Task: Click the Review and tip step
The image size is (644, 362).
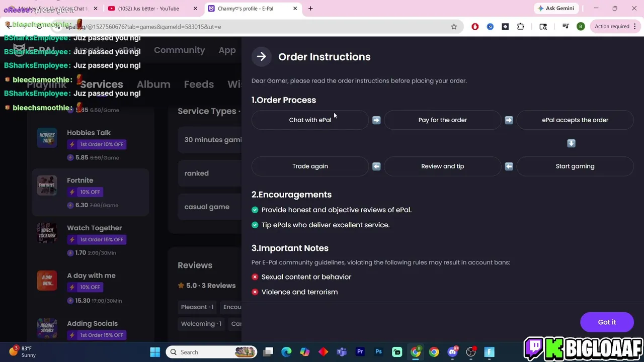Action: point(443,166)
